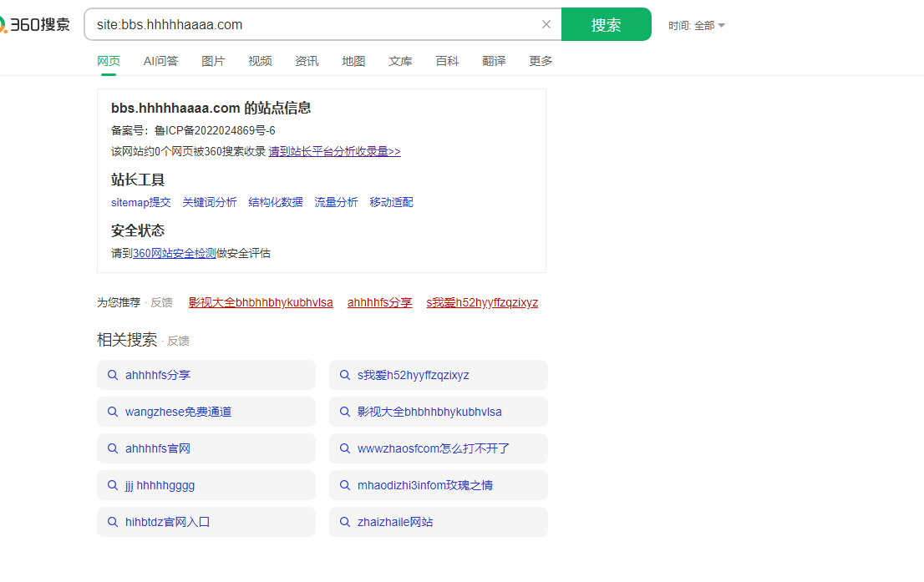
Task: Switch to the 网页 tab
Action: pos(109,61)
